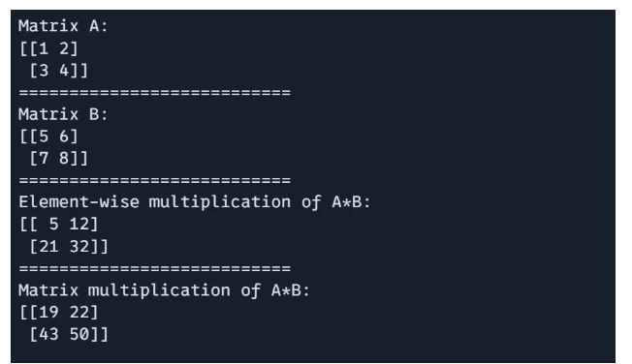Viewport: 632px width, 364px height.
Task: Click the number 12 in element-wise result
Action: point(79,225)
